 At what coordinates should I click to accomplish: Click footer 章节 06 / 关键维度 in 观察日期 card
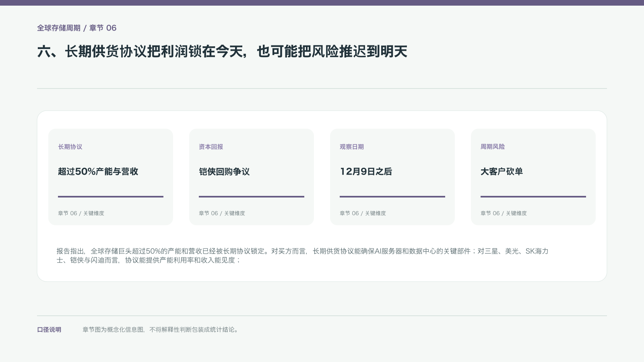(363, 213)
